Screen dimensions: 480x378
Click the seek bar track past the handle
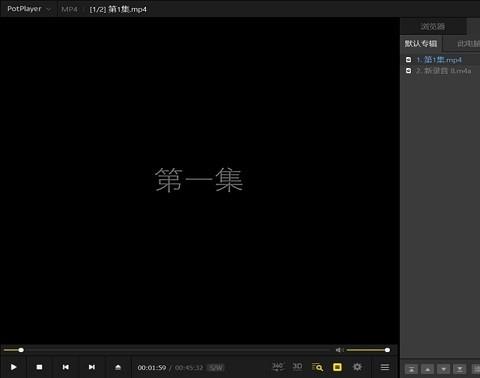coord(177,350)
